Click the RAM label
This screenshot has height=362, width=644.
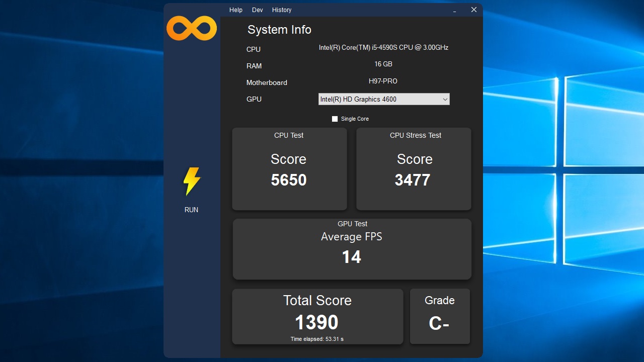pos(254,66)
